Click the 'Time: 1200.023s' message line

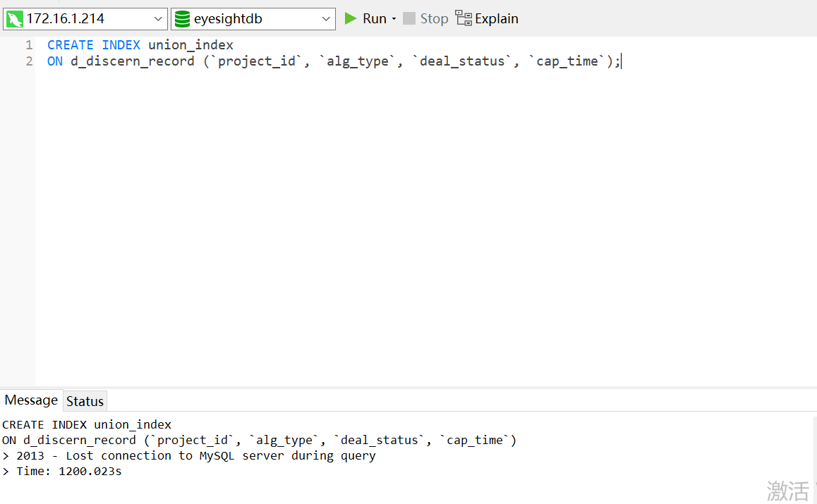[62, 472]
